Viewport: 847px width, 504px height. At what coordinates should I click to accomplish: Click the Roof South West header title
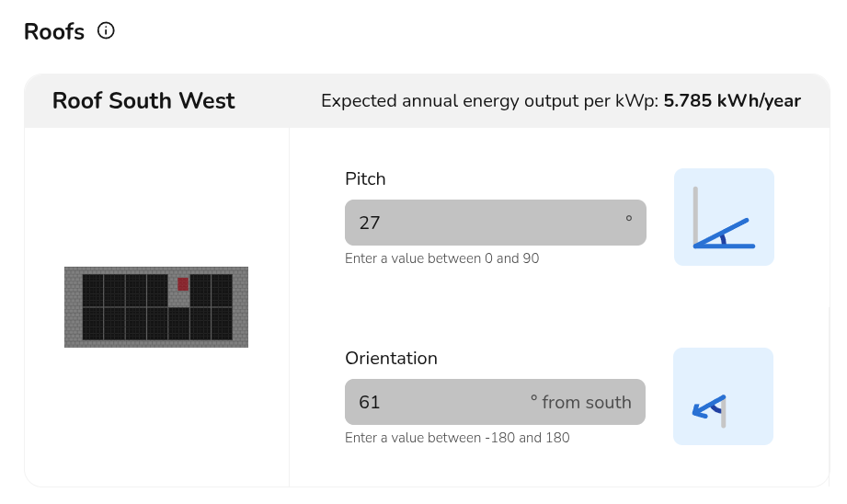[143, 100]
